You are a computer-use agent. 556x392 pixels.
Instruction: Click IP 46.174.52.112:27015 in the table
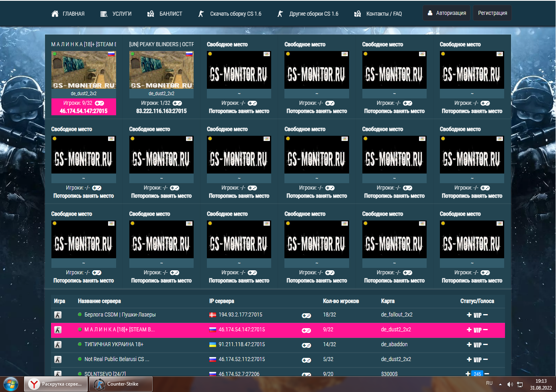242,359
